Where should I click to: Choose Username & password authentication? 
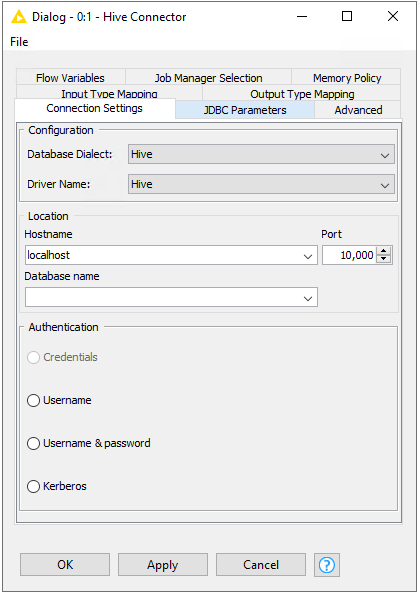[33, 443]
